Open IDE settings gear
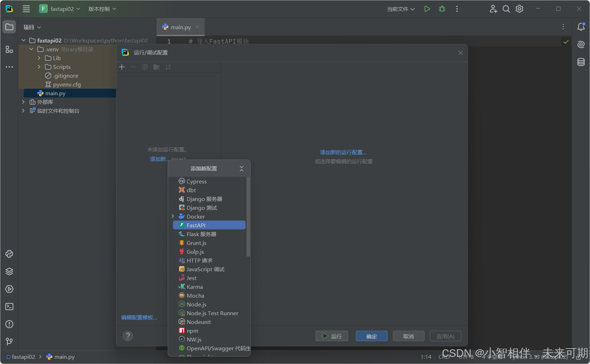Image resolution: width=590 pixels, height=364 pixels. coord(519,9)
